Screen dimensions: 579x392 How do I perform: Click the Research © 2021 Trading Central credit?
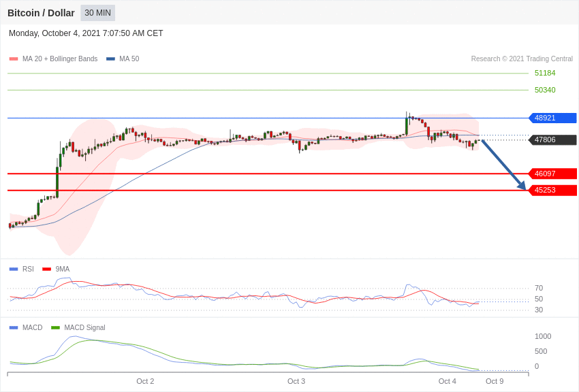click(x=522, y=59)
